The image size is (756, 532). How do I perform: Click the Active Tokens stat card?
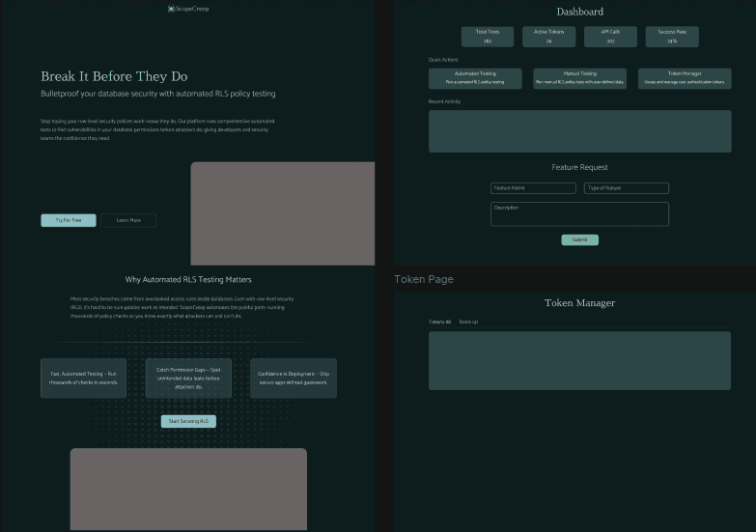(549, 37)
